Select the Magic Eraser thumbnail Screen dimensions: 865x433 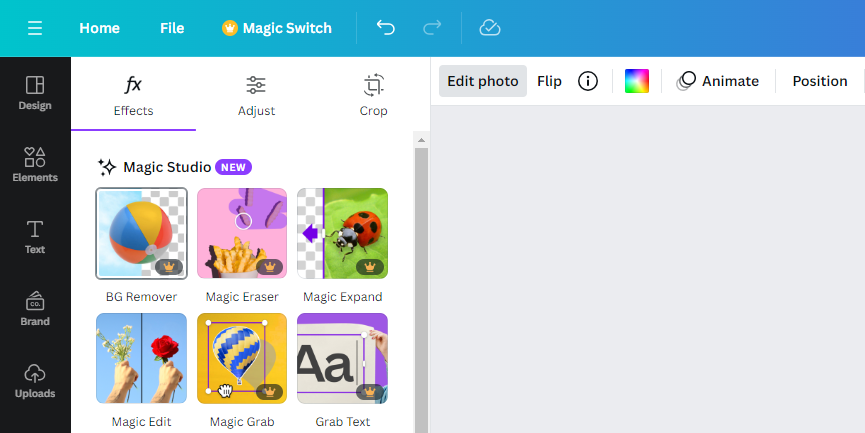pos(242,233)
